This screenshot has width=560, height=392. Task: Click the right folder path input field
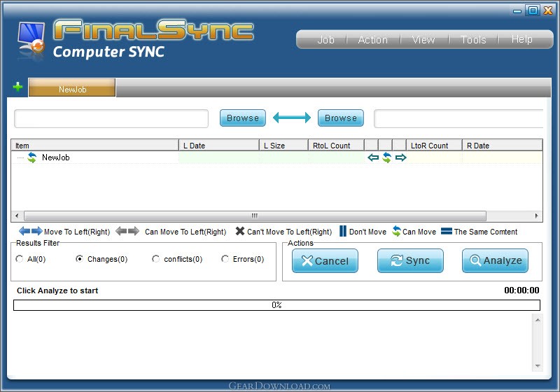tap(458, 118)
